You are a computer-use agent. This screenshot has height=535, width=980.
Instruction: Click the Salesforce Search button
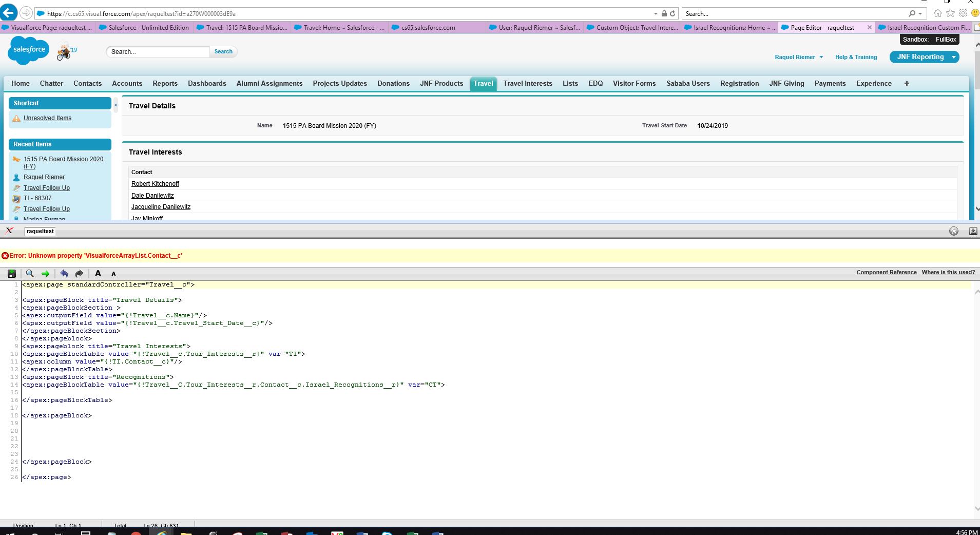point(223,51)
